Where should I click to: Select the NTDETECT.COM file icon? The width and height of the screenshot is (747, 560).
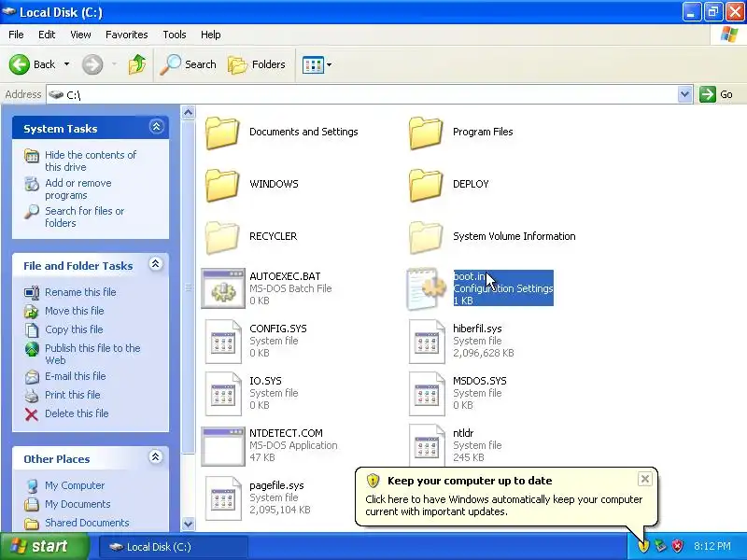point(223,446)
